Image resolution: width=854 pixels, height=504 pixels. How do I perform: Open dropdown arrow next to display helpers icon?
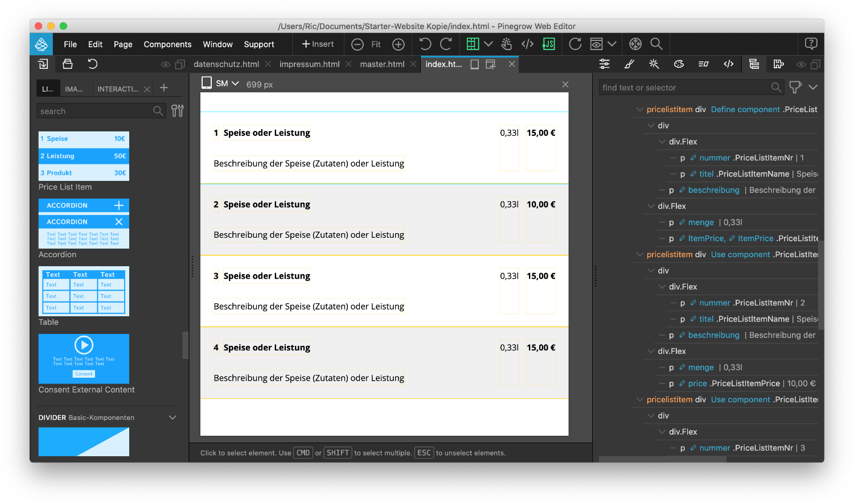(x=611, y=44)
